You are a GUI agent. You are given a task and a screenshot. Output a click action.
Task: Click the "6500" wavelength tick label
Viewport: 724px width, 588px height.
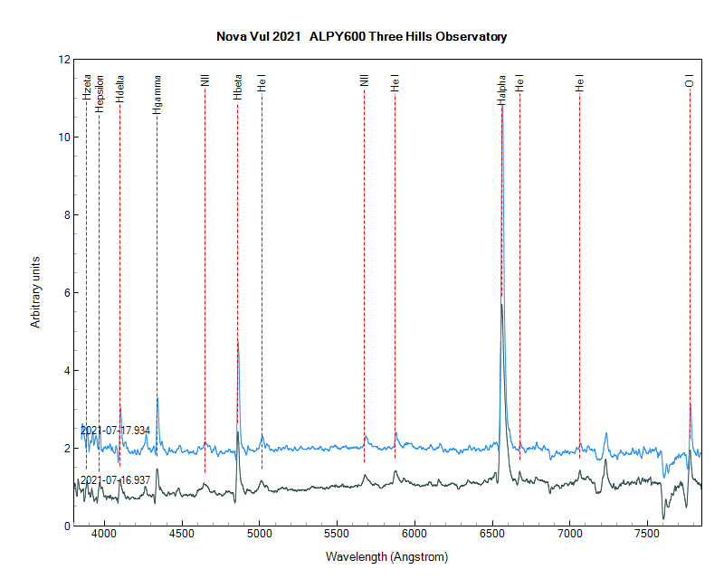[x=492, y=534]
